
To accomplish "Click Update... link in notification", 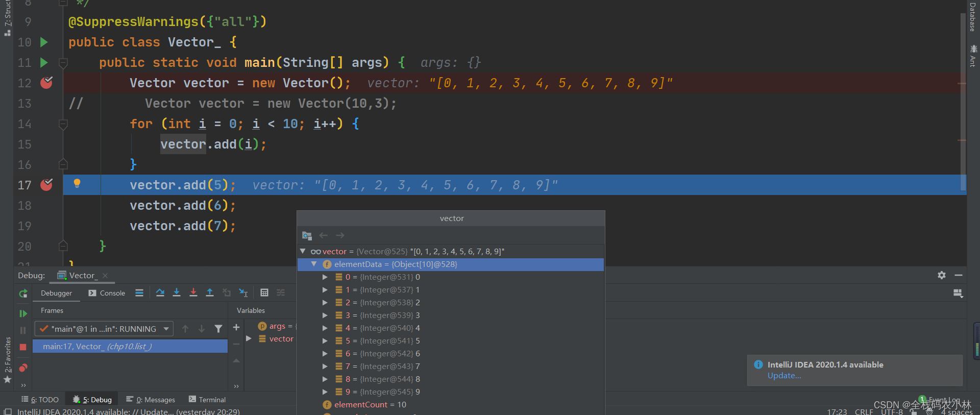I will (784, 376).
